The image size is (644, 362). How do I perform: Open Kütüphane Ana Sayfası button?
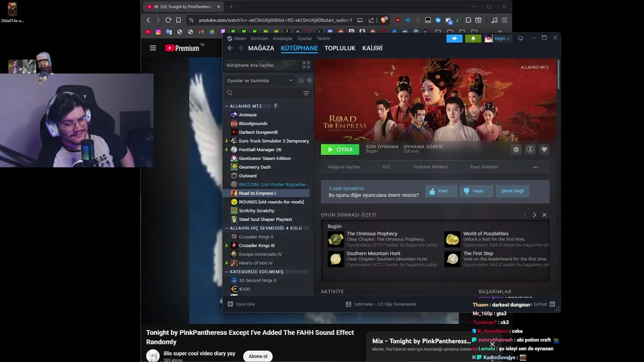pyautogui.click(x=261, y=65)
